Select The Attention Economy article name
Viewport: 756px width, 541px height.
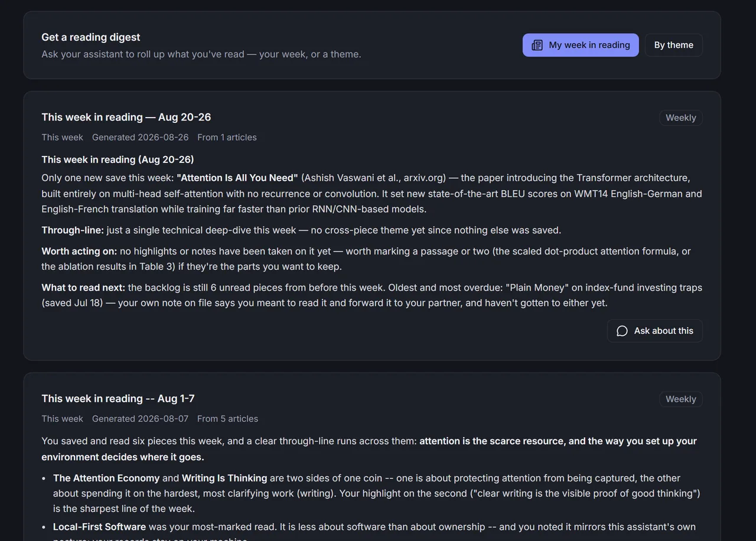pyautogui.click(x=106, y=478)
